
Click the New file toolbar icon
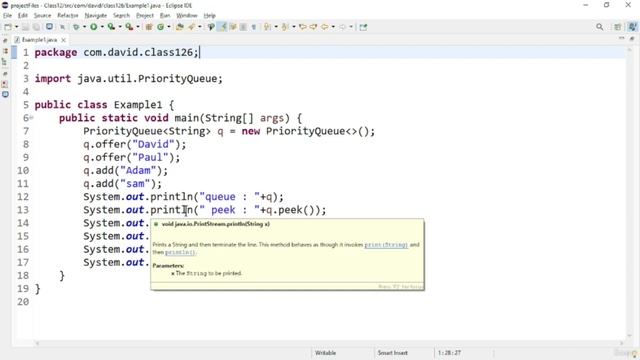(x=8, y=27)
